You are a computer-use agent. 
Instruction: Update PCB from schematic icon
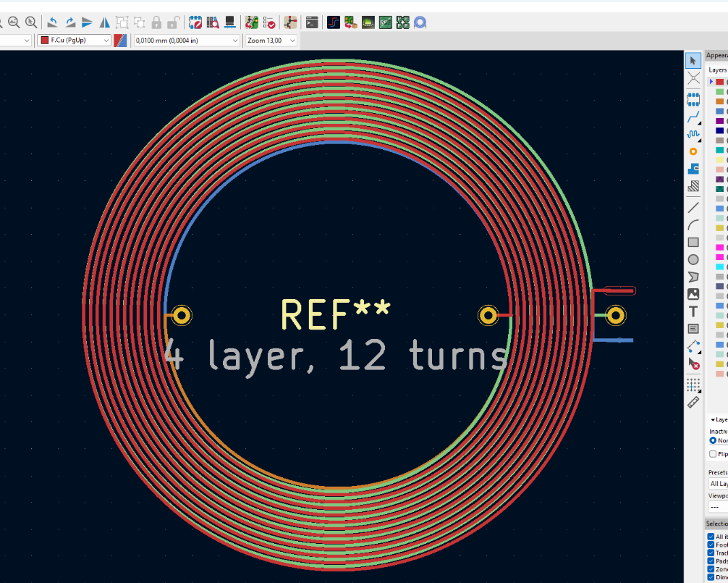[x=252, y=22]
